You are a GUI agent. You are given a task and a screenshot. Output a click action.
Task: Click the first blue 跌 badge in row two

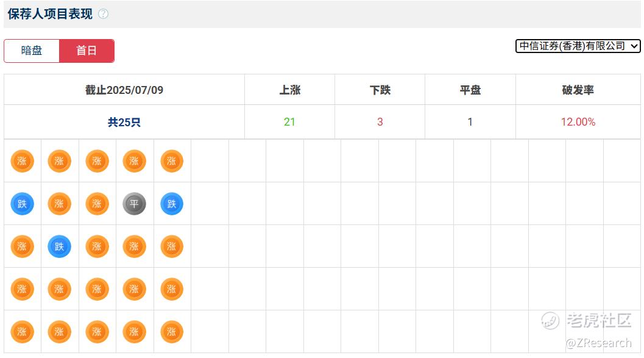(22, 204)
